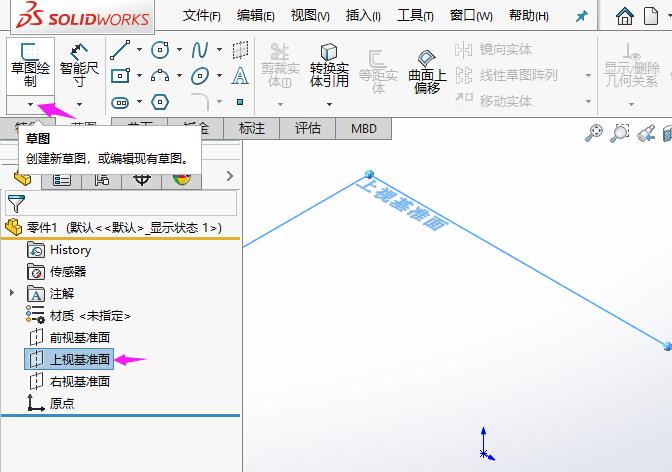This screenshot has height=472, width=672.
Task: Click the Zoom to Fit icon
Action: [594, 132]
